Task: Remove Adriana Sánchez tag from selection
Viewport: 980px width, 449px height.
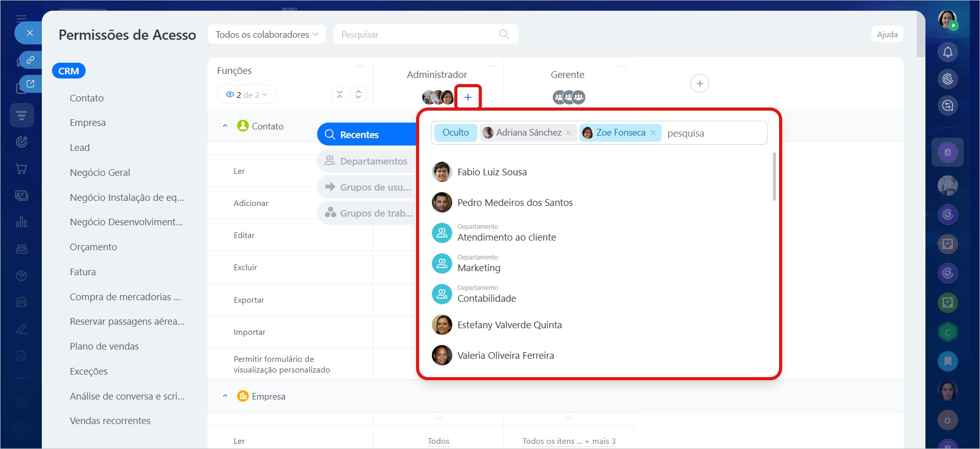Action: [569, 133]
